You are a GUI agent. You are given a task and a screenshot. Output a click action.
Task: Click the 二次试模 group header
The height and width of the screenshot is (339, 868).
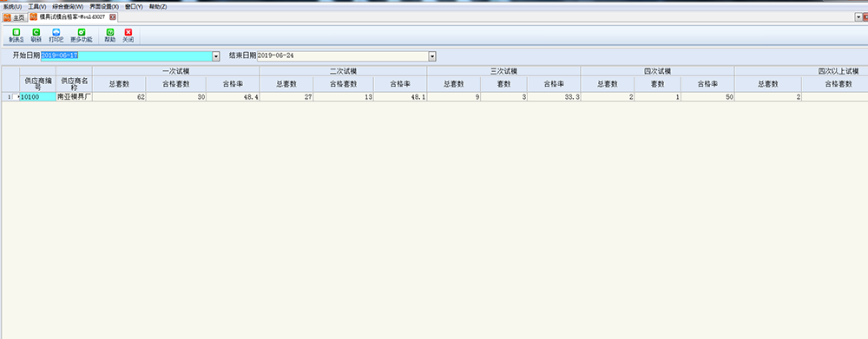pyautogui.click(x=343, y=71)
